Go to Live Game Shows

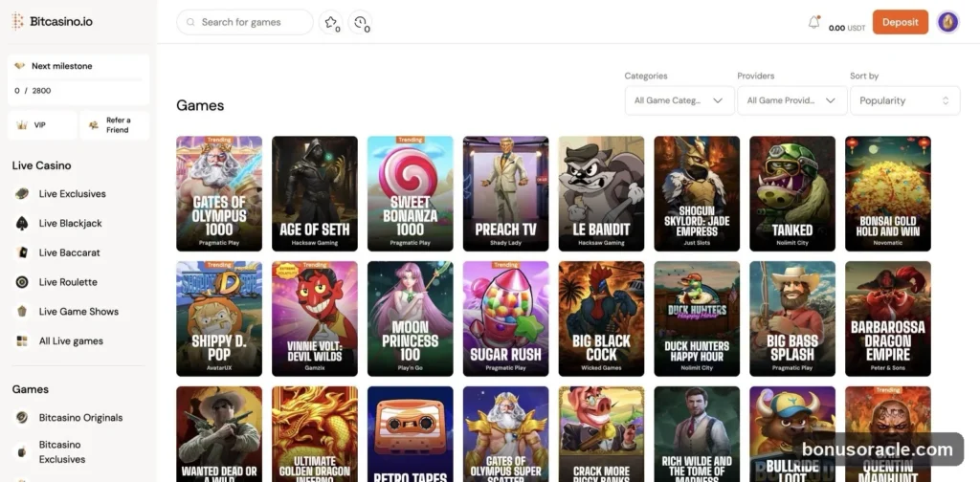coord(78,311)
